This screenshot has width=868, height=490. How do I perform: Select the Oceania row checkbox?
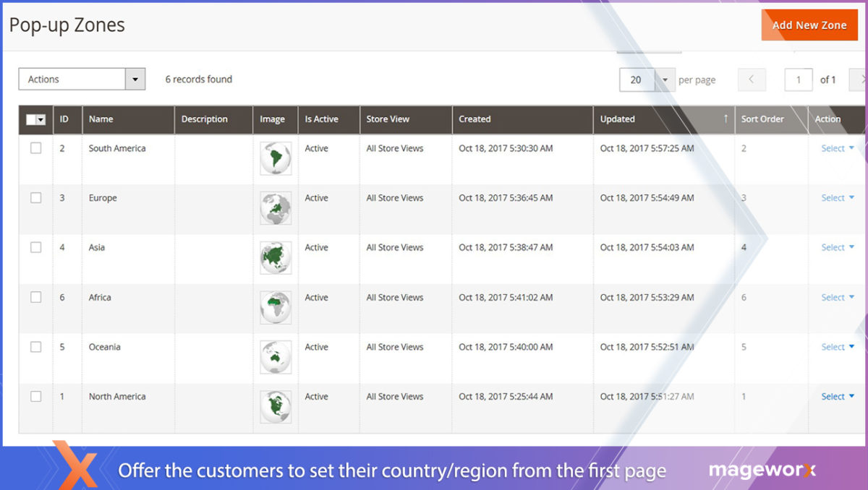tap(35, 347)
